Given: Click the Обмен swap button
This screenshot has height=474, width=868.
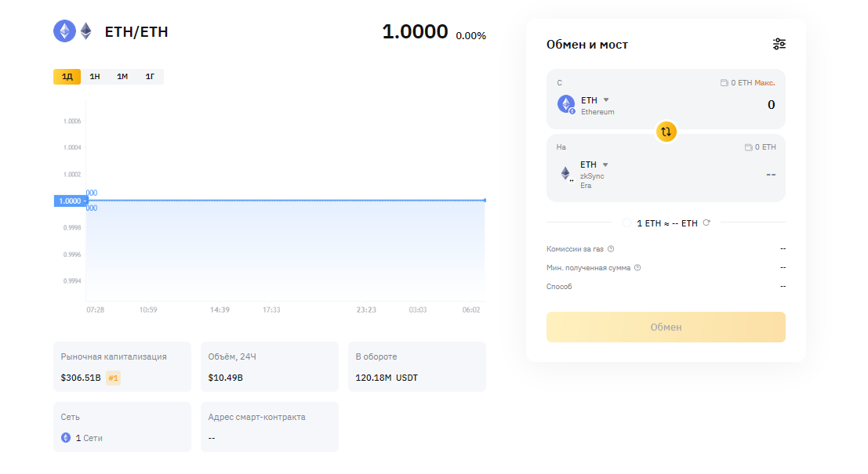Looking at the screenshot, I should click(666, 327).
